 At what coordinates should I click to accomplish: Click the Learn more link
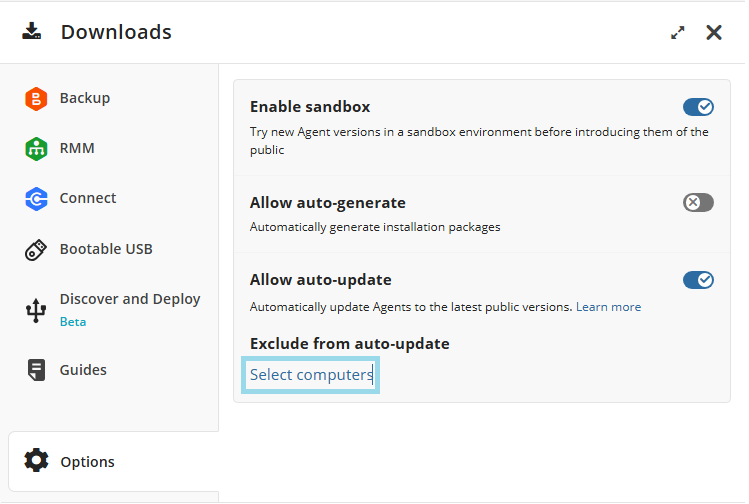point(608,307)
